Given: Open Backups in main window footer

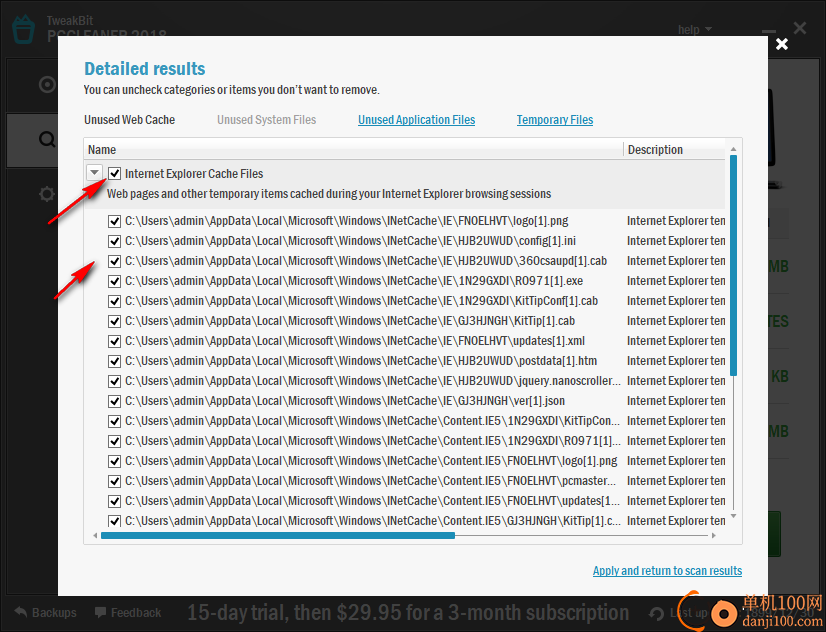Looking at the screenshot, I should pyautogui.click(x=45, y=613).
